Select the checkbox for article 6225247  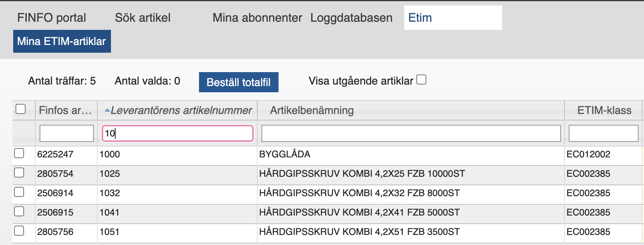click(x=19, y=154)
